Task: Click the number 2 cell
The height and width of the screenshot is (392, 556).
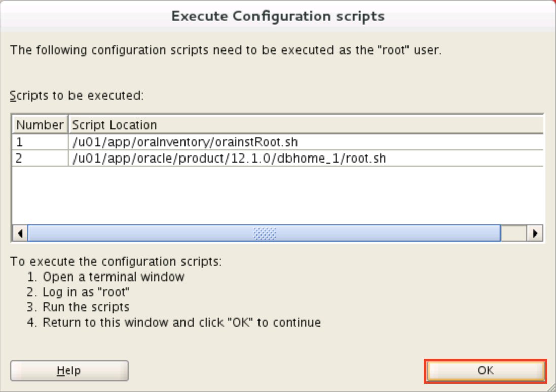Action: (x=40, y=158)
